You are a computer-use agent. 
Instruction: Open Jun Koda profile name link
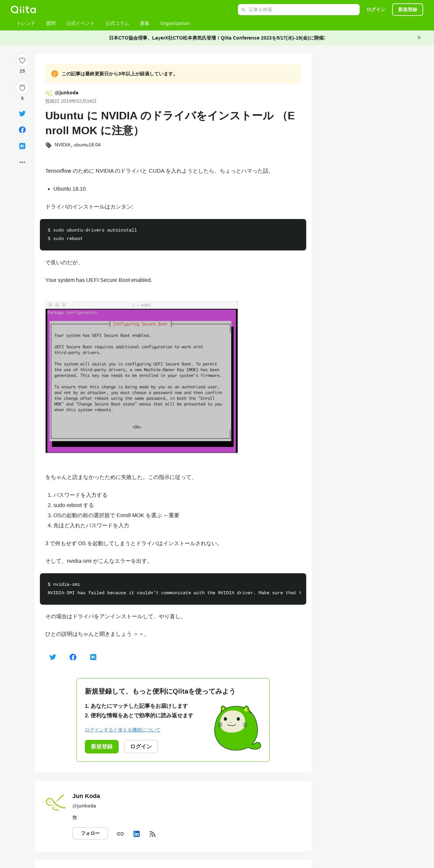pyautogui.click(x=86, y=796)
